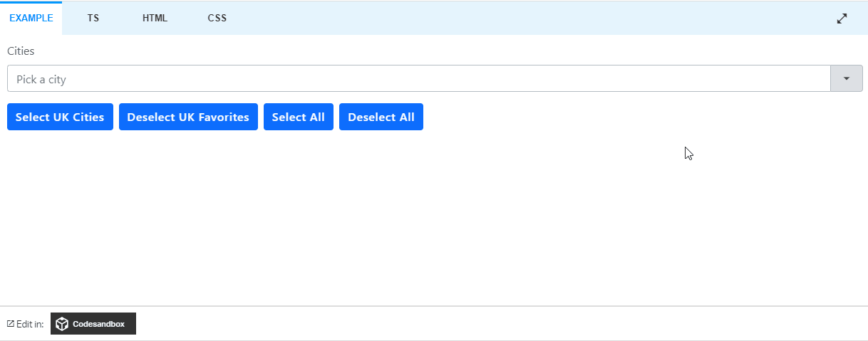Show the CSS tab
This screenshot has height=341, width=868.
tap(217, 19)
